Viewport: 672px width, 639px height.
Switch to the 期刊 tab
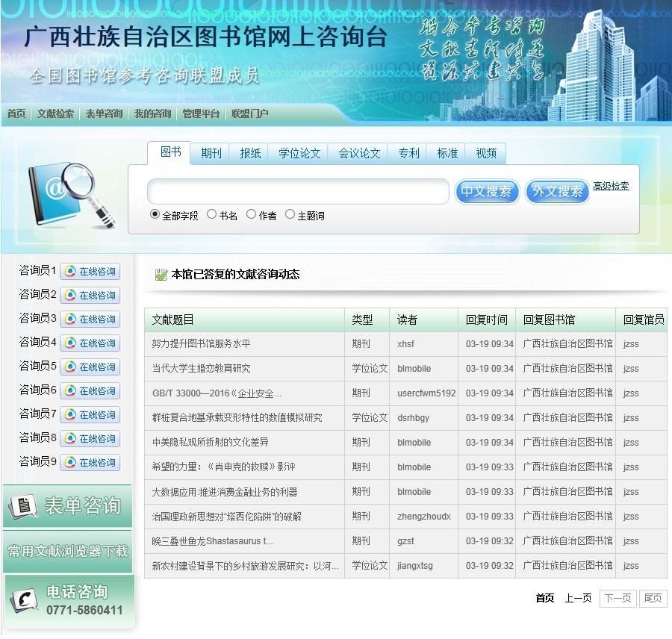point(211,154)
